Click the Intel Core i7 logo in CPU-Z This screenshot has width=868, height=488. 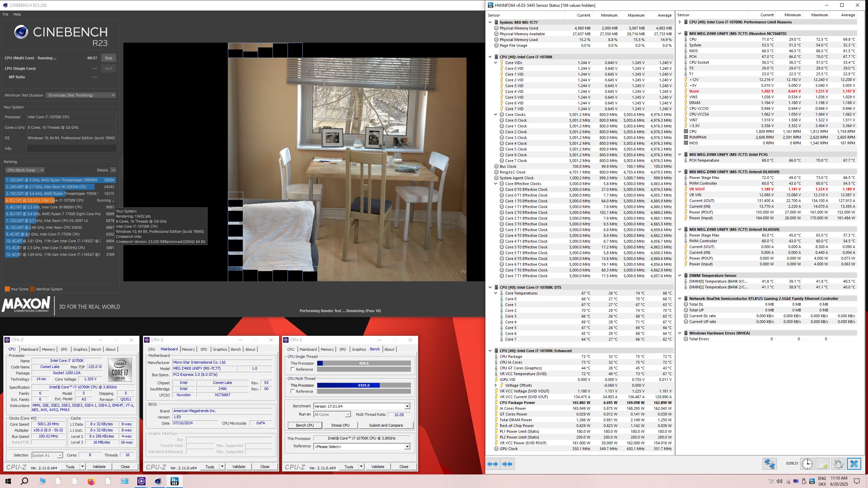click(x=120, y=369)
